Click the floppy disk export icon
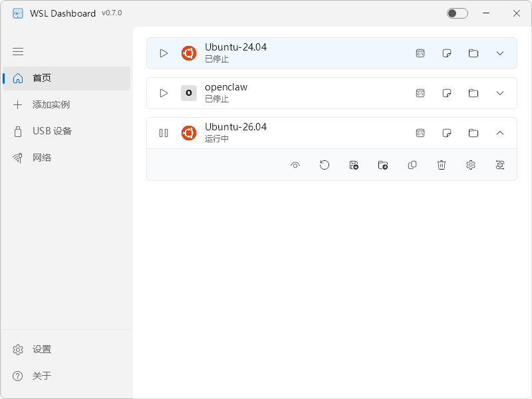The image size is (532, 399). coord(354,165)
